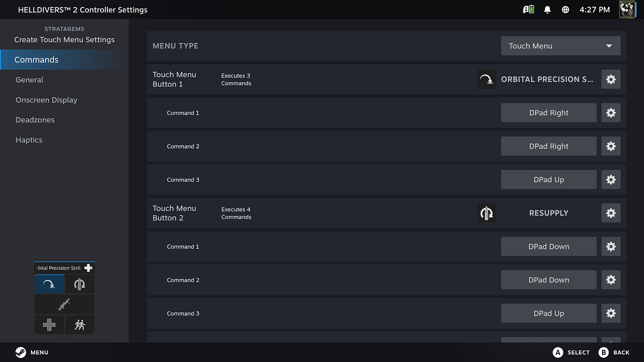
Task: Change Button 1 Command 1 DPad Right binding
Action: pos(548,113)
